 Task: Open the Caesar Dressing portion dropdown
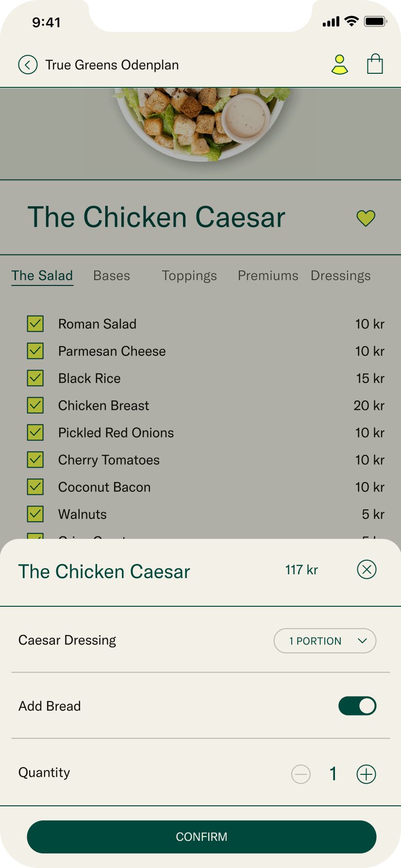(x=325, y=641)
